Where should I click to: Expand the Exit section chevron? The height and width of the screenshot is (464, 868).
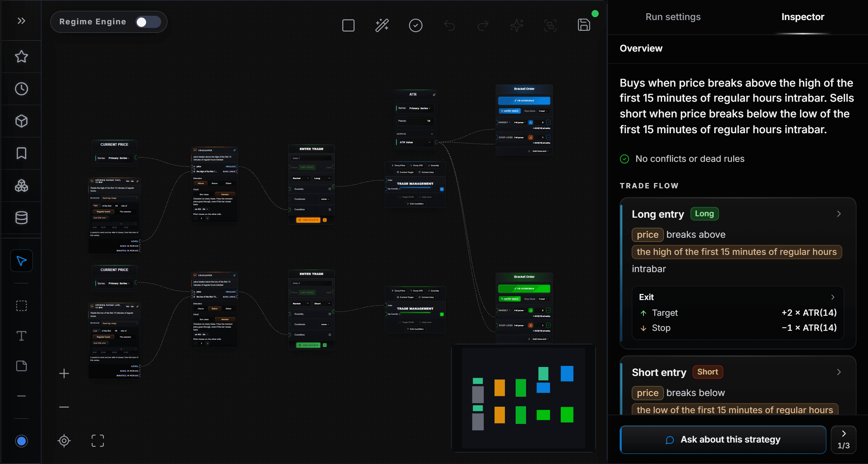click(x=833, y=297)
